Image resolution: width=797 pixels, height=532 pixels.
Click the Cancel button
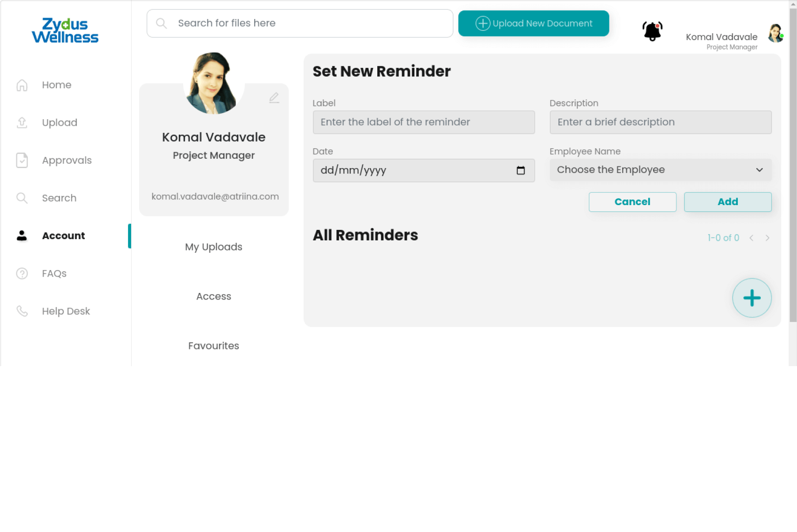click(632, 202)
